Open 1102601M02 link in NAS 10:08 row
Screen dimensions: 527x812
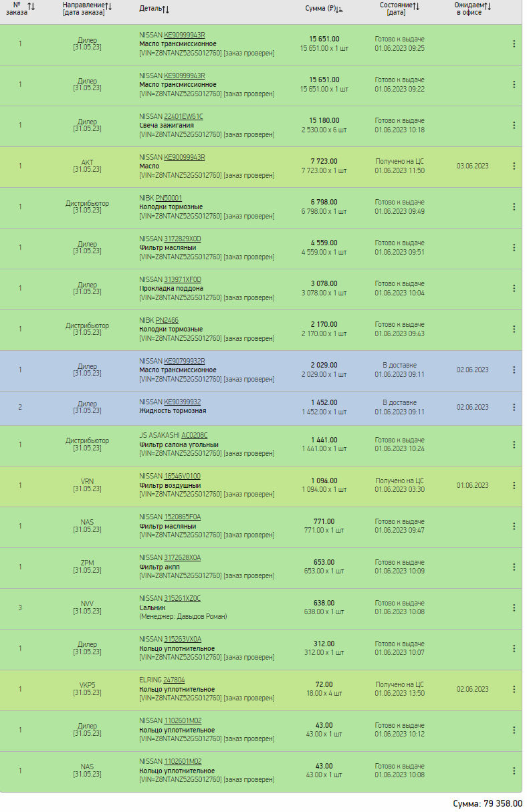pyautogui.click(x=183, y=761)
